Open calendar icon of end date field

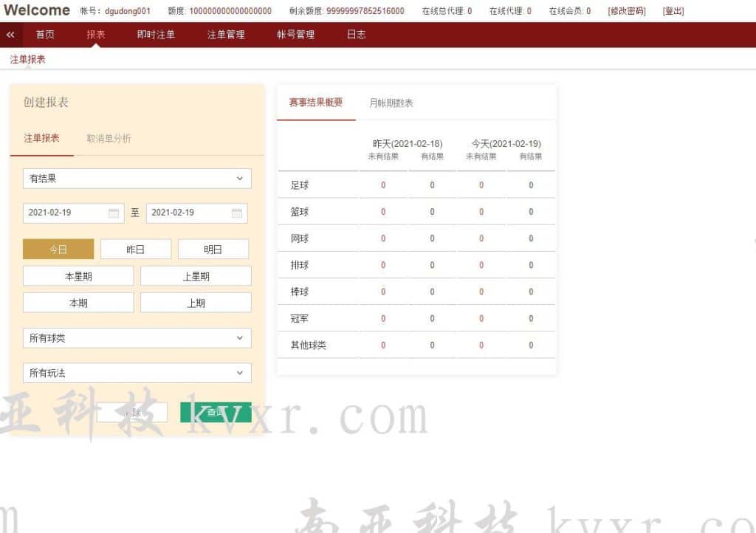click(237, 213)
